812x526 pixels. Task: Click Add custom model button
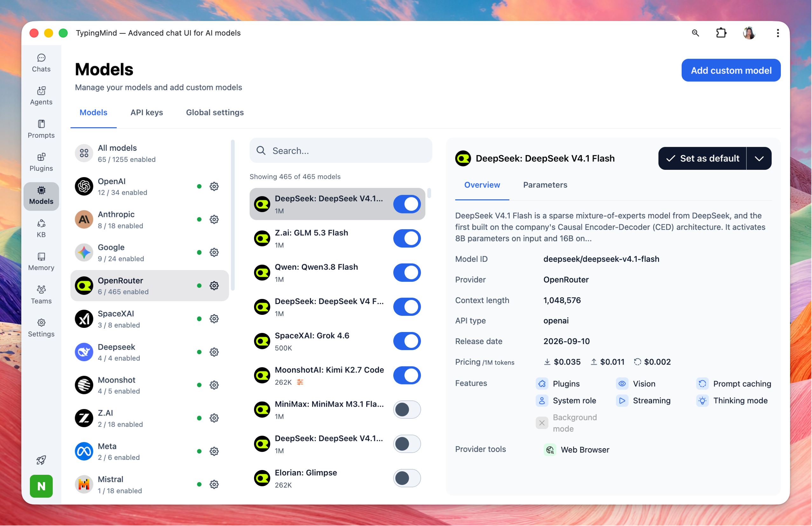pos(731,70)
